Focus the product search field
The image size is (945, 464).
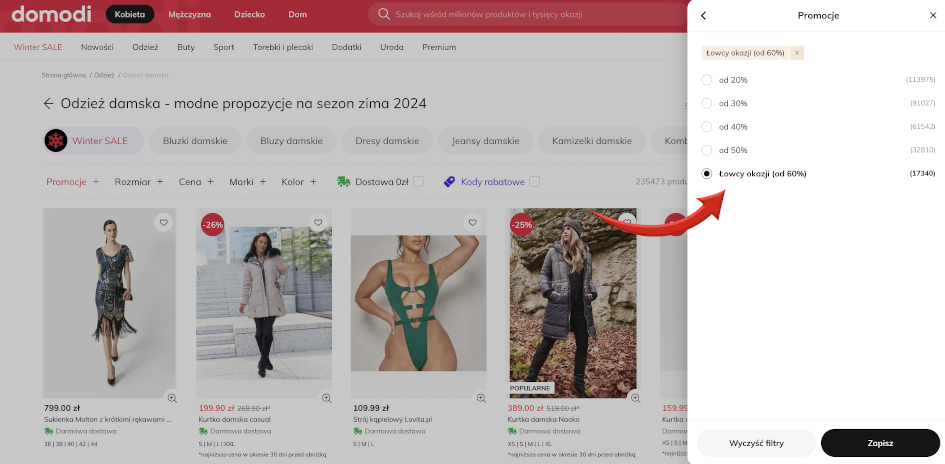click(530, 14)
